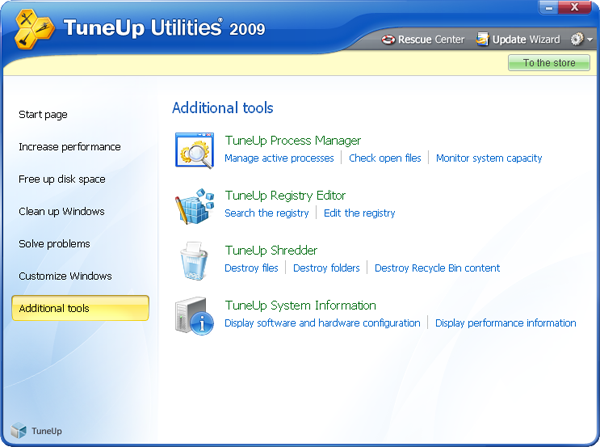This screenshot has height=447, width=600.
Task: Open TuneUp Registry Editor title link
Action: coord(285,196)
